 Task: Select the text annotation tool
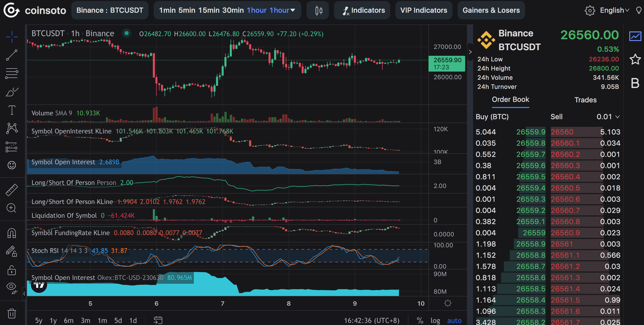12,110
